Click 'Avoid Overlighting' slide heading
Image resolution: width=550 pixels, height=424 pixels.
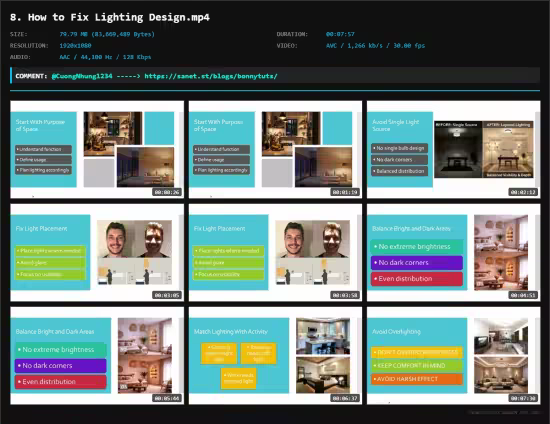point(396,331)
